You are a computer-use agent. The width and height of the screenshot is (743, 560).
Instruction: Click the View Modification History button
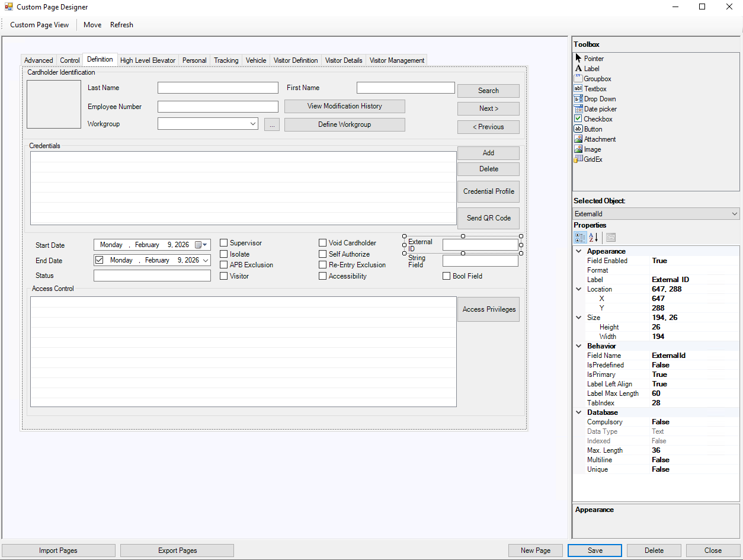[x=344, y=106]
